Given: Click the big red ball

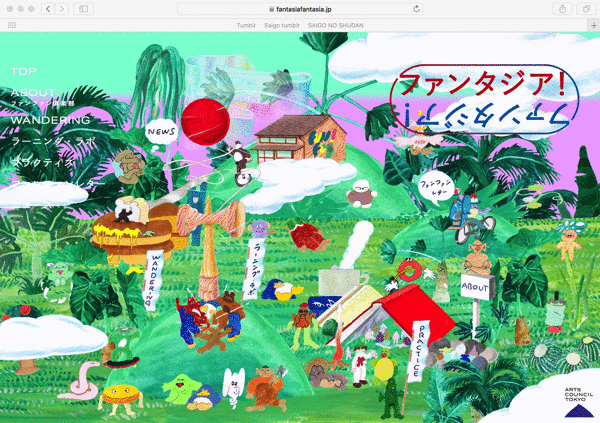Looking at the screenshot, I should (205, 122).
